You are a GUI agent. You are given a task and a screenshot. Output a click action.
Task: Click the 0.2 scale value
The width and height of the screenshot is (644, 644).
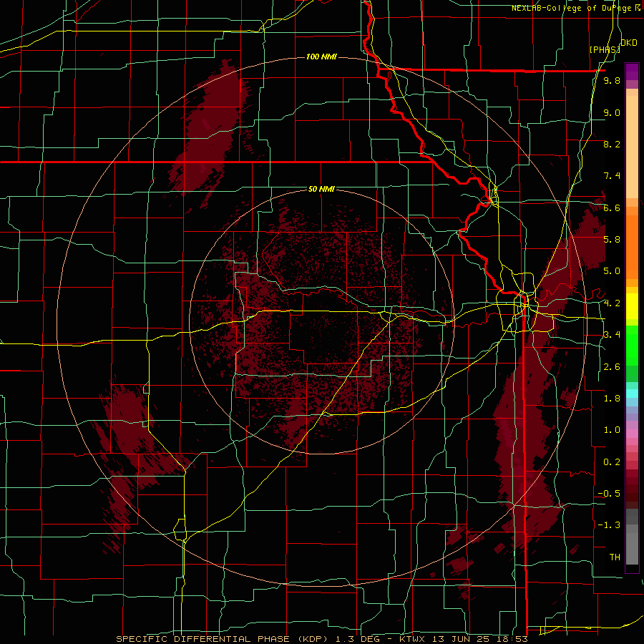click(x=612, y=462)
